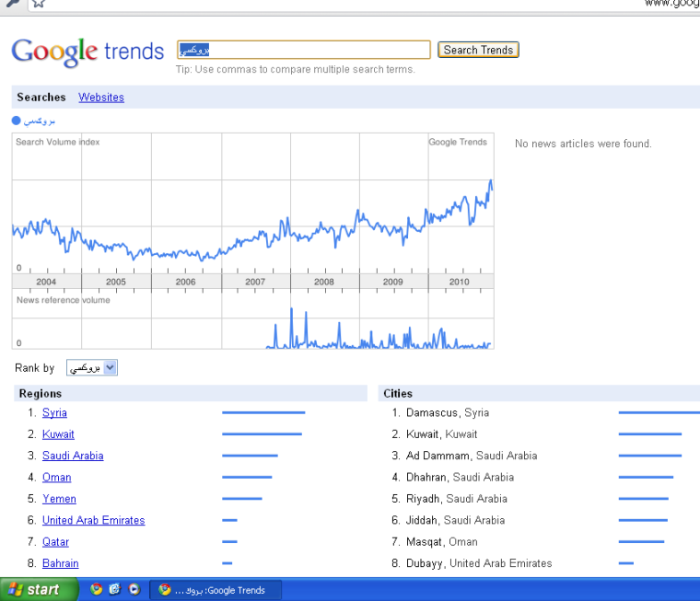Image resolution: width=700 pixels, height=601 pixels.
Task: Open the Rank by dropdown
Action: pos(91,368)
